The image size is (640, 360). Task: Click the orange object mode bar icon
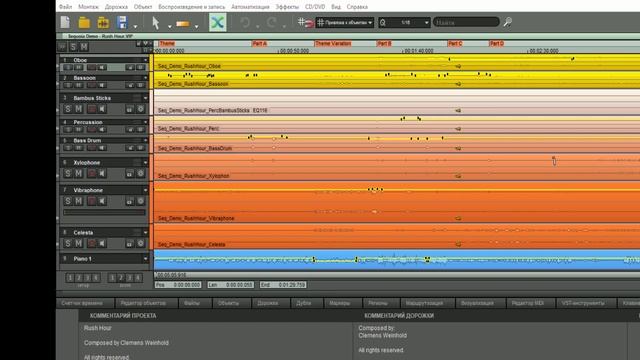pyautogui.click(x=182, y=24)
